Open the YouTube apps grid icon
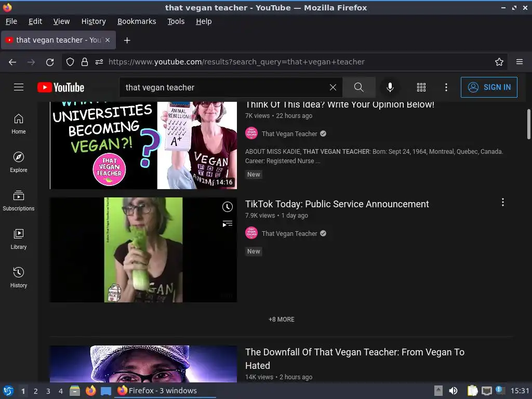This screenshot has height=399, width=532. 421,87
